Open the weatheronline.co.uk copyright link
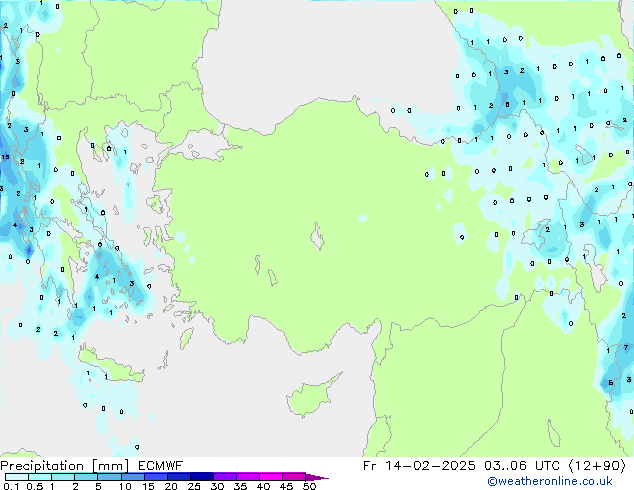Screen dimensions: 634x490 pyautogui.click(x=550, y=481)
